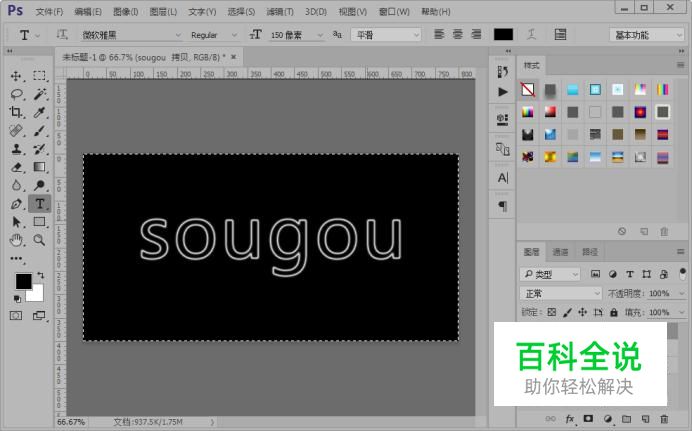Toggle lock transparent pixels
Image resolution: width=692 pixels, height=431 pixels.
point(552,312)
